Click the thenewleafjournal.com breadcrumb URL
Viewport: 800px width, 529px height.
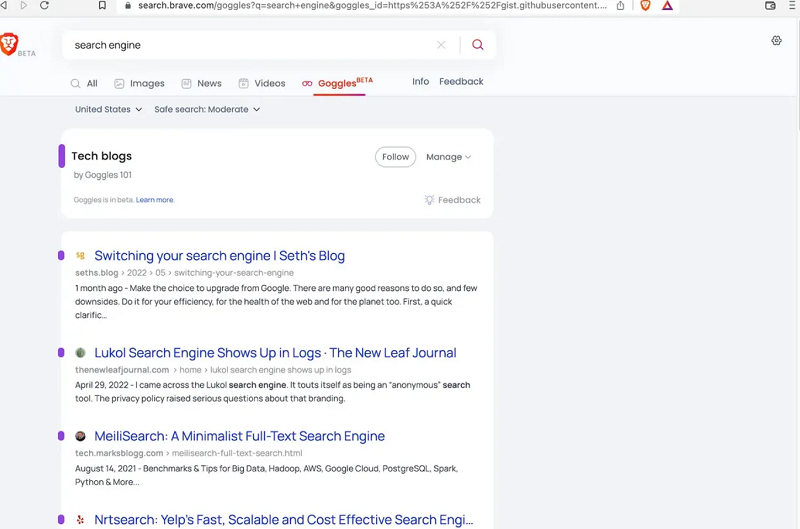tap(213, 370)
